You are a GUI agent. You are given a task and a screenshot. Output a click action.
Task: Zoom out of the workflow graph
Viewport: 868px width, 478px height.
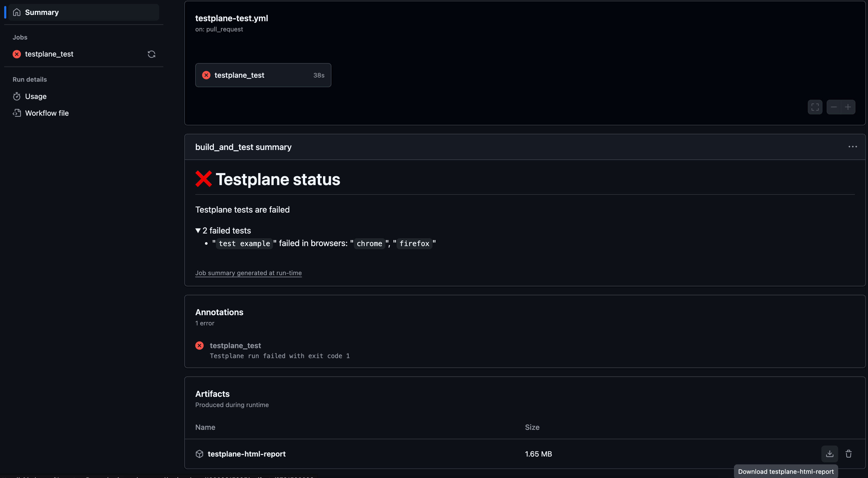834,107
